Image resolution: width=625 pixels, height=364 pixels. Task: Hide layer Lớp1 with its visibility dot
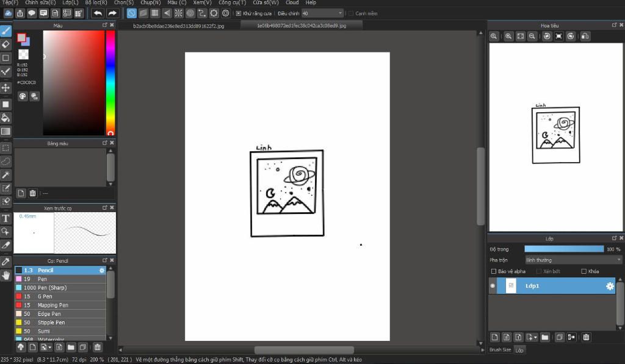coord(493,286)
